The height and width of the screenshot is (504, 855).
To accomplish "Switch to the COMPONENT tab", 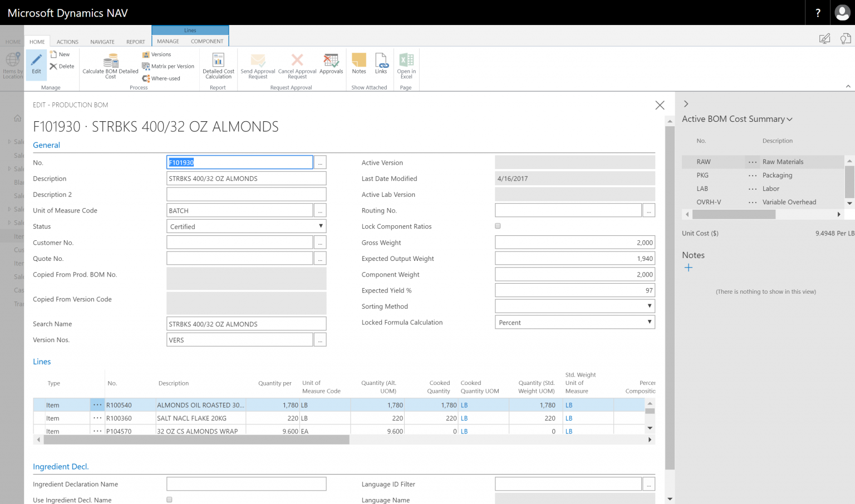I will click(207, 41).
